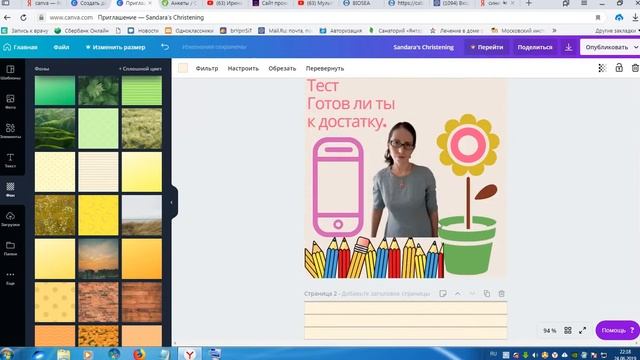This screenshot has width=640, height=360.
Task: Open the Шаблоны templates sidebar tab
Action: [11, 72]
